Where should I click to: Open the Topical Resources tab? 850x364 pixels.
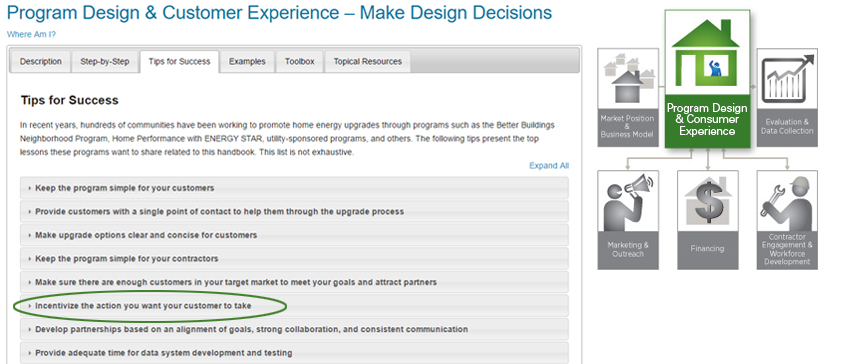pyautogui.click(x=368, y=61)
